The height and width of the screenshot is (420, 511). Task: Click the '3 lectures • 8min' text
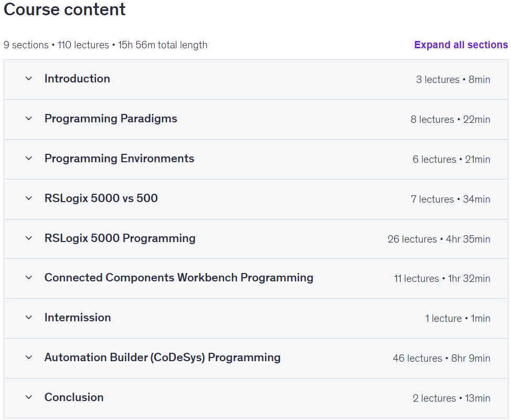(453, 80)
